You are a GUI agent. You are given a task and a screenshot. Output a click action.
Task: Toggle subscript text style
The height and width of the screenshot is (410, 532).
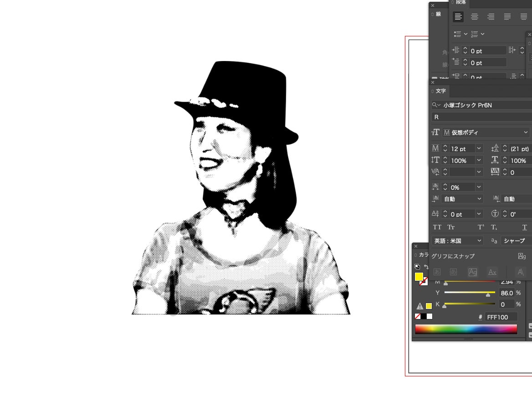[x=494, y=228]
